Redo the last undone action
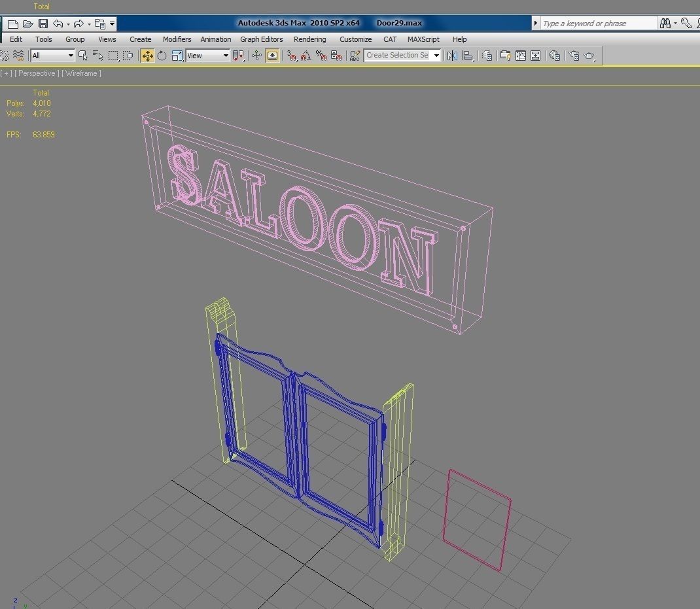700x609 pixels. 79,24
